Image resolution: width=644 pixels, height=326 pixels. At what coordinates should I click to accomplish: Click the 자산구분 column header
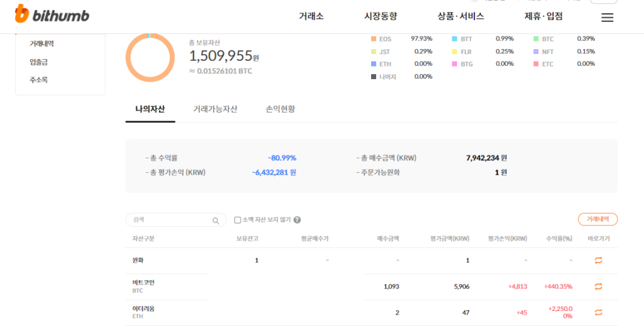pos(143,239)
